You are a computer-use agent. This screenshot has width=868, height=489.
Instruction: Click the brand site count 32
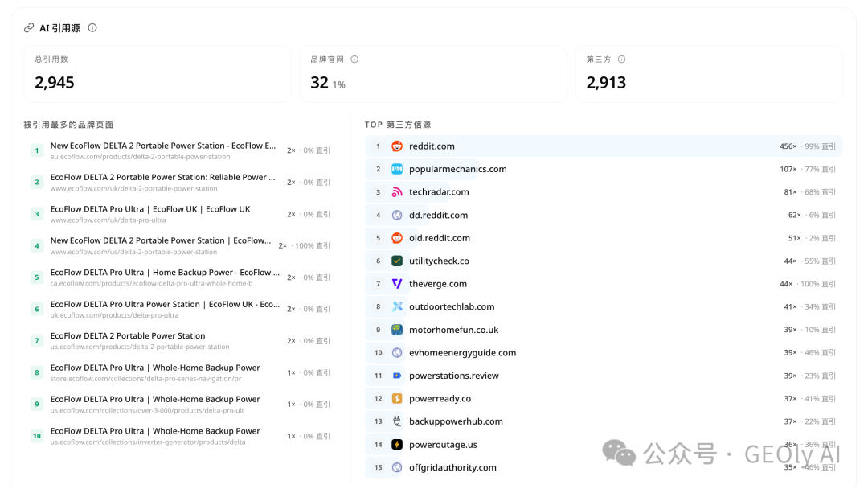pos(319,83)
